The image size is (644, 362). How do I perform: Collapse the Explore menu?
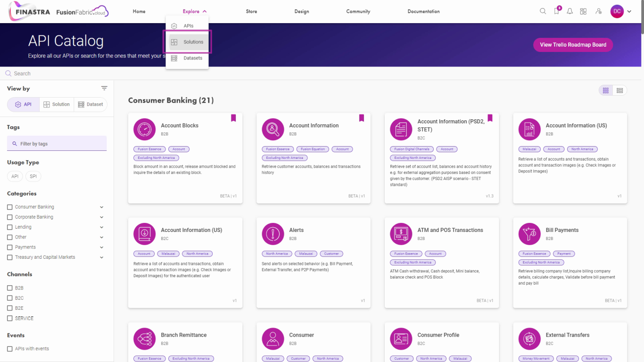tap(195, 11)
